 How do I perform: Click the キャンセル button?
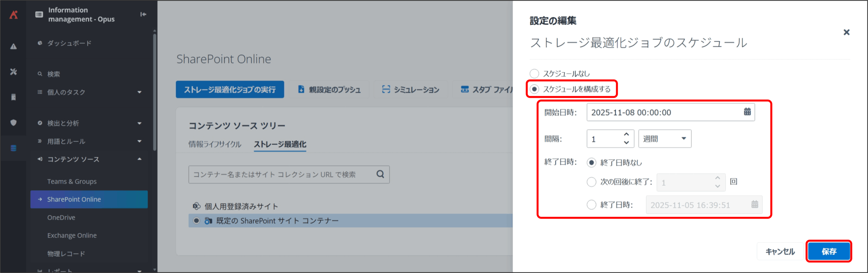click(780, 251)
